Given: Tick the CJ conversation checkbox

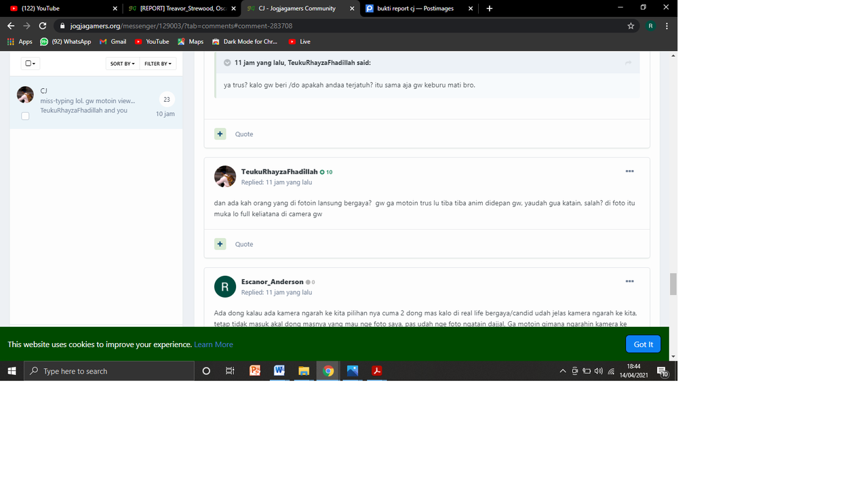Looking at the screenshot, I should (x=25, y=116).
